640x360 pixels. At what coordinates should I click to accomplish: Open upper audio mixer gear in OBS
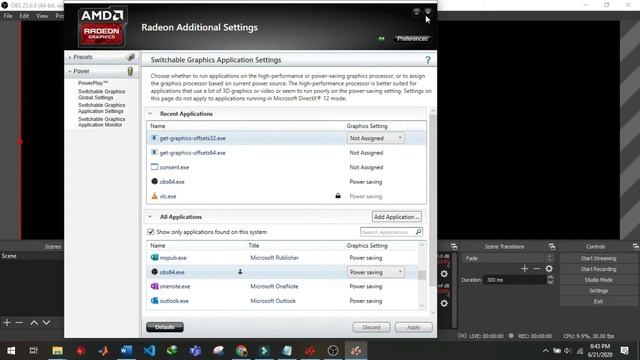444,273
